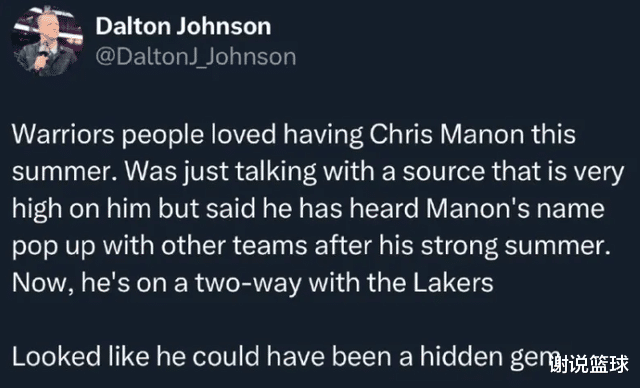Click Manon's name in the third line

pos(478,208)
